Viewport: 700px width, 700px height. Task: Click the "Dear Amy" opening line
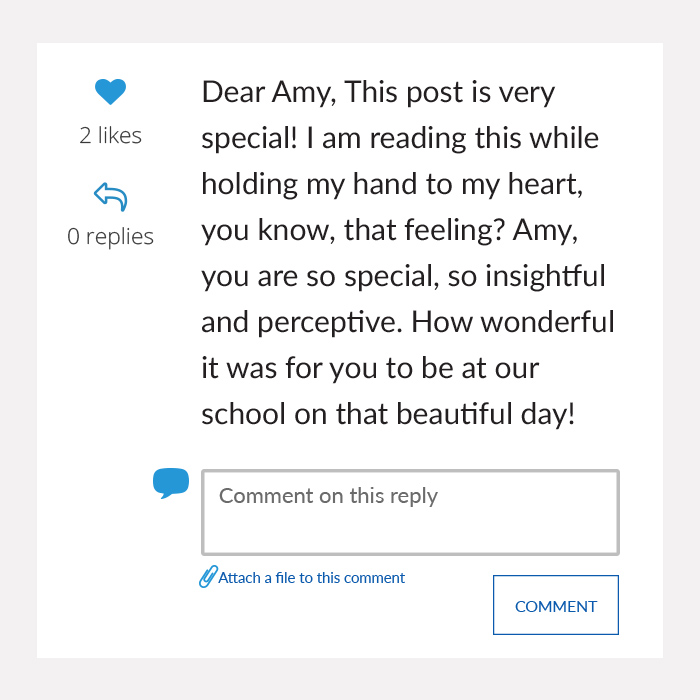268,92
